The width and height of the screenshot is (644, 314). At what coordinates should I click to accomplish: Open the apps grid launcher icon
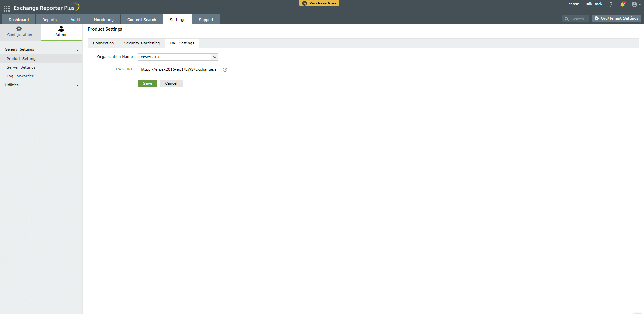(x=7, y=8)
